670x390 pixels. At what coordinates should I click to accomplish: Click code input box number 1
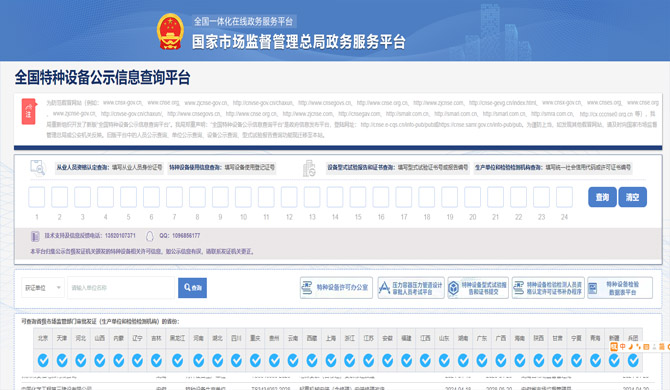37,197
